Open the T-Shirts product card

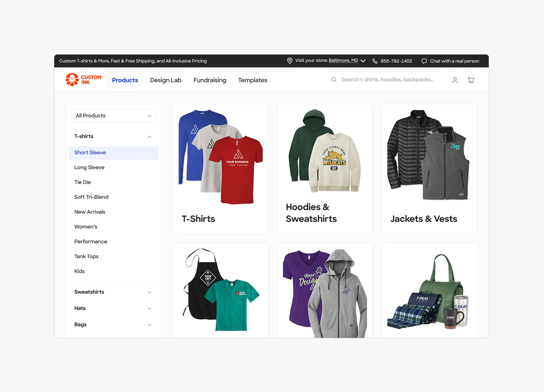pyautogui.click(x=221, y=169)
